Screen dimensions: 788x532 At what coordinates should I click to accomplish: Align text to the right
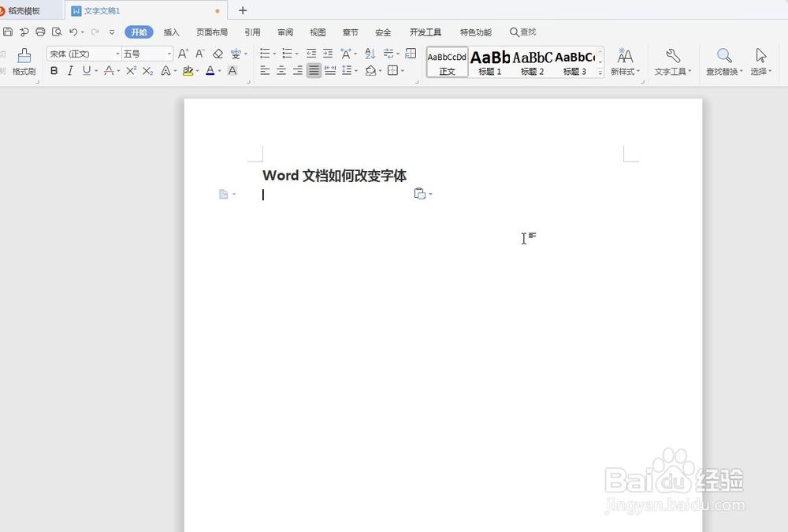pyautogui.click(x=298, y=71)
